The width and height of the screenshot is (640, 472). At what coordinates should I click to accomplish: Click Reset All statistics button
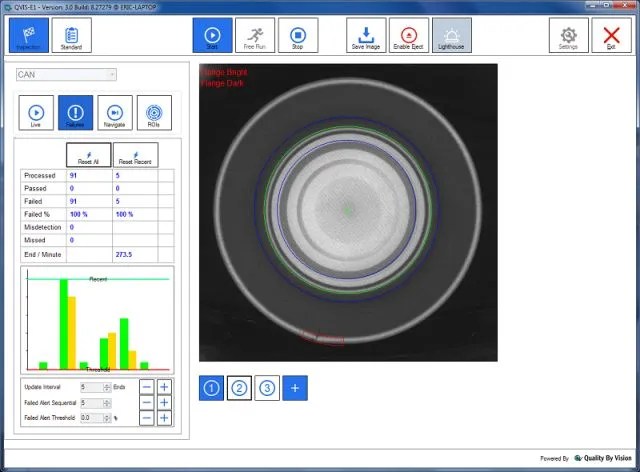pyautogui.click(x=89, y=155)
